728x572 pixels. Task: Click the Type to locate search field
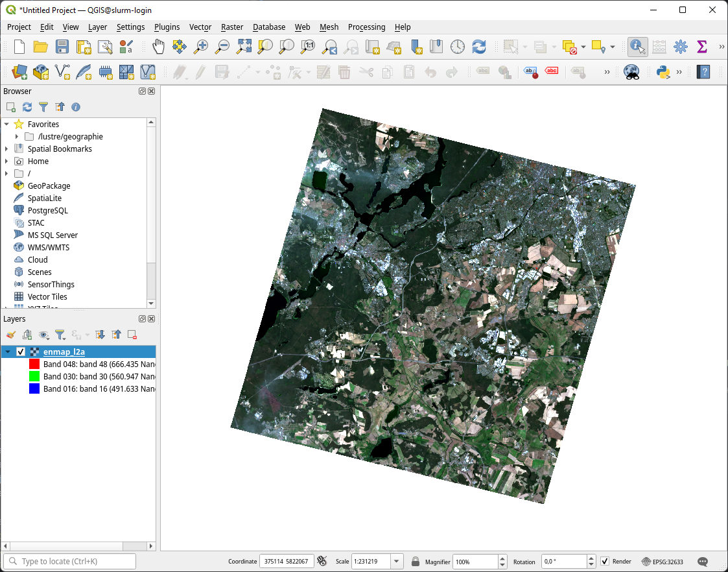coord(69,562)
